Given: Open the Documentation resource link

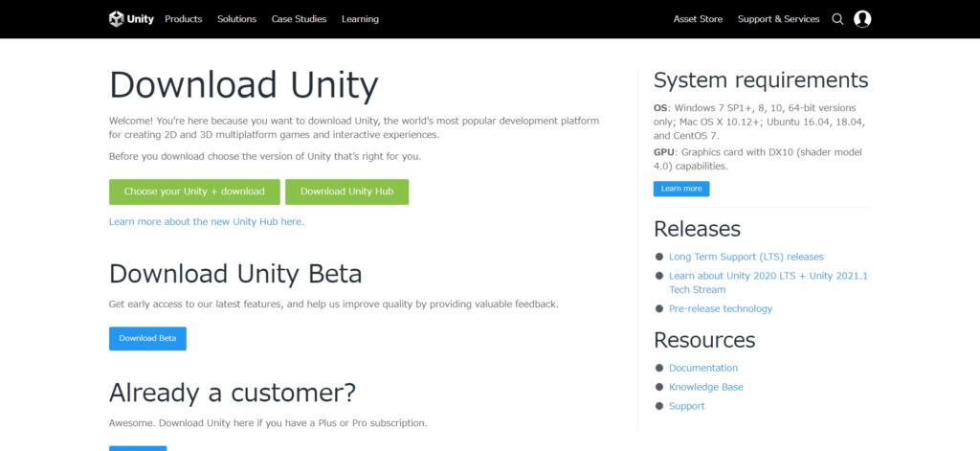Looking at the screenshot, I should click(703, 368).
